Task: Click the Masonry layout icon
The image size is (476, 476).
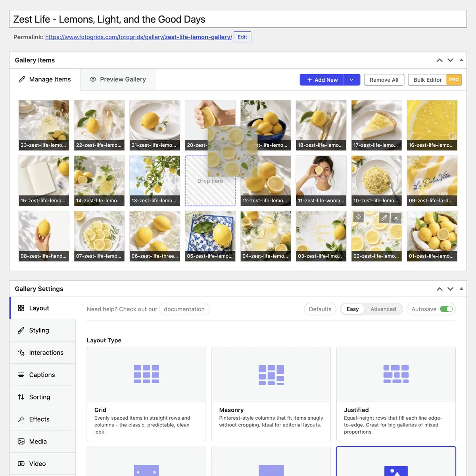Action: [x=271, y=375]
